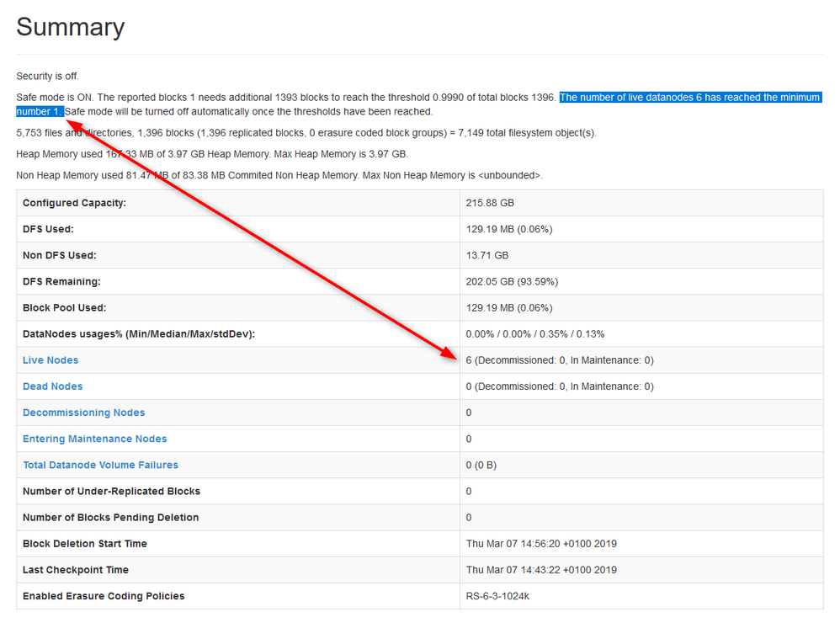Click the 'Block Deletion Start Time' label
Screen dimensions: 840x623
85,544
